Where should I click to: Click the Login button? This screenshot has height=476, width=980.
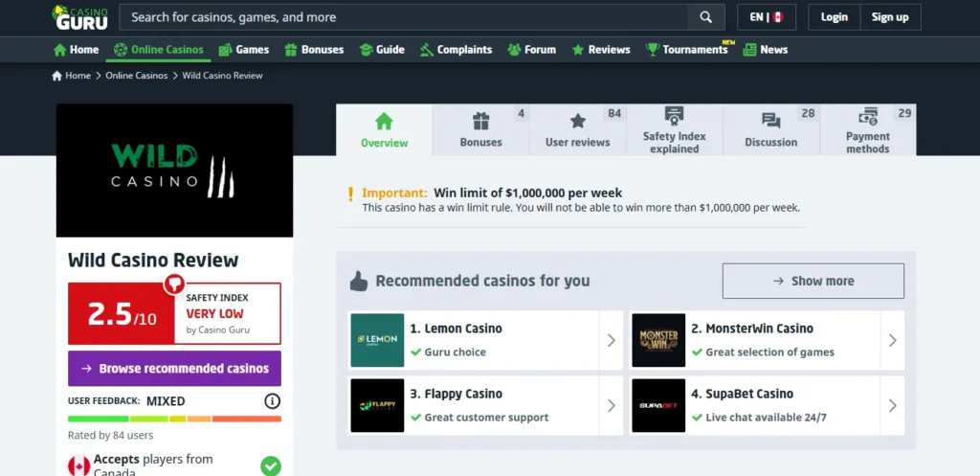[x=835, y=17]
